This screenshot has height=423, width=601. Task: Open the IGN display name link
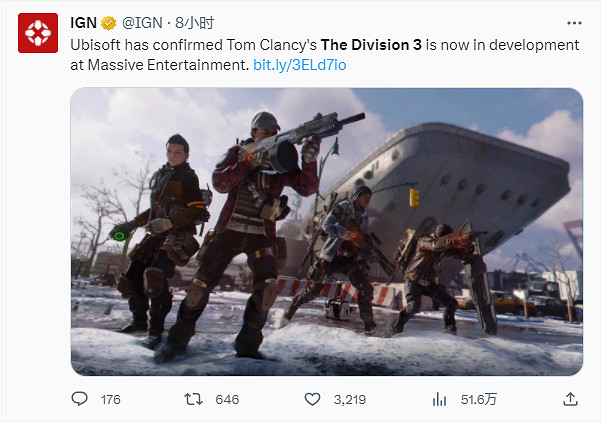click(84, 24)
